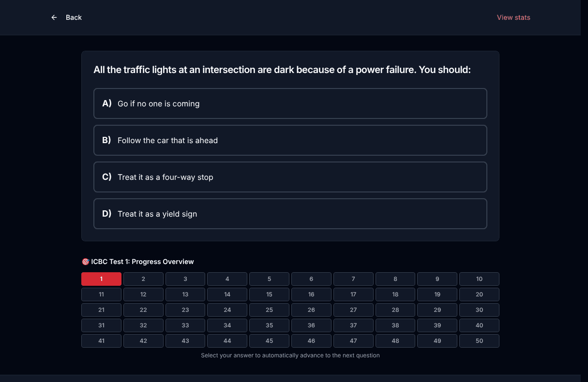Choose answer A: Go if no one is coming

[x=290, y=103]
